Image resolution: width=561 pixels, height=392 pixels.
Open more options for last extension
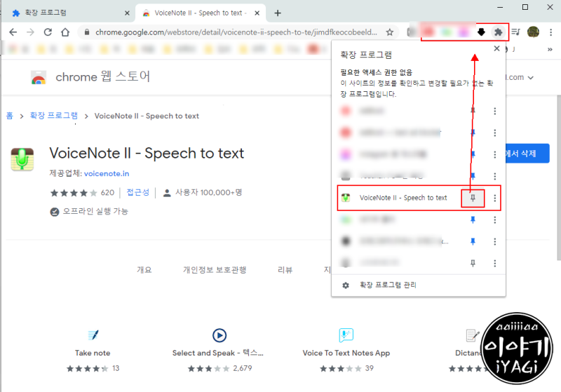click(495, 263)
